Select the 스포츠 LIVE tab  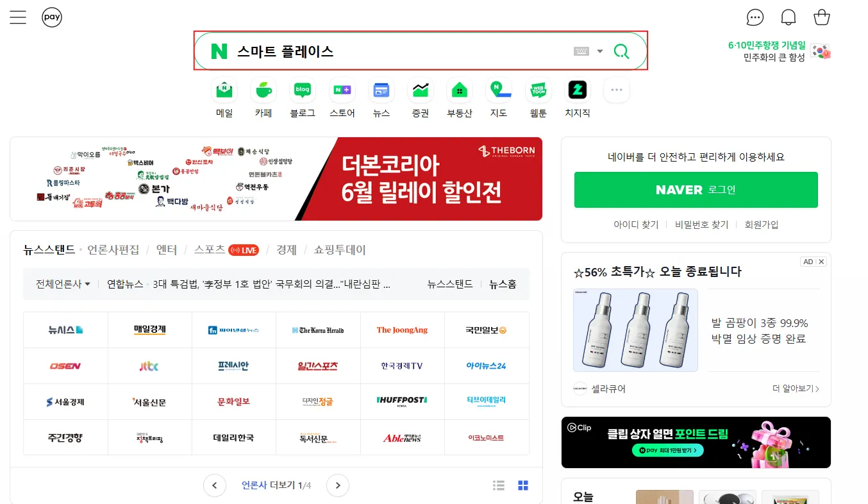pyautogui.click(x=226, y=250)
